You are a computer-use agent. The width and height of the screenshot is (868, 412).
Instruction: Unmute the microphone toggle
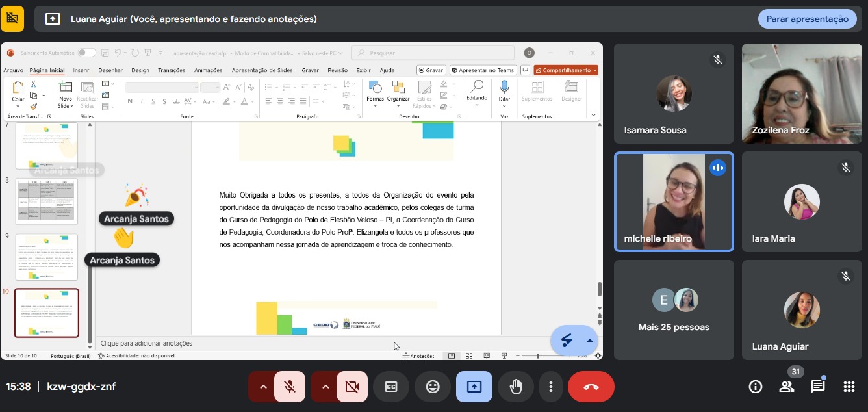click(x=290, y=387)
